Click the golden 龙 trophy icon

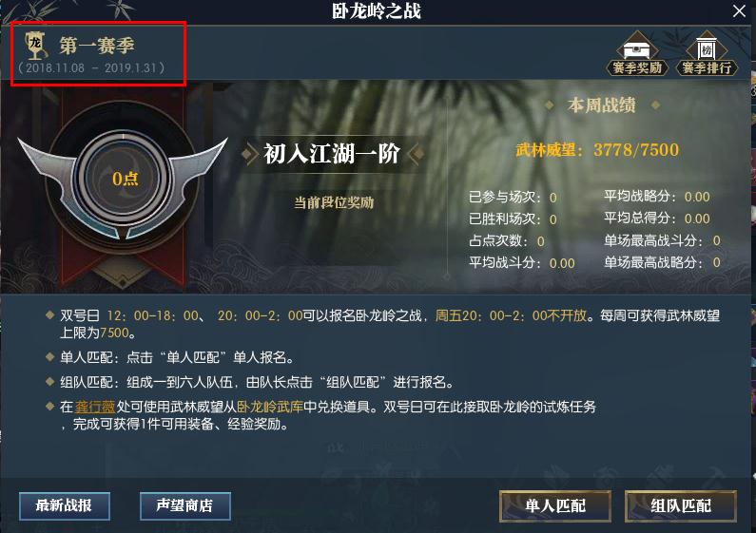[x=36, y=46]
